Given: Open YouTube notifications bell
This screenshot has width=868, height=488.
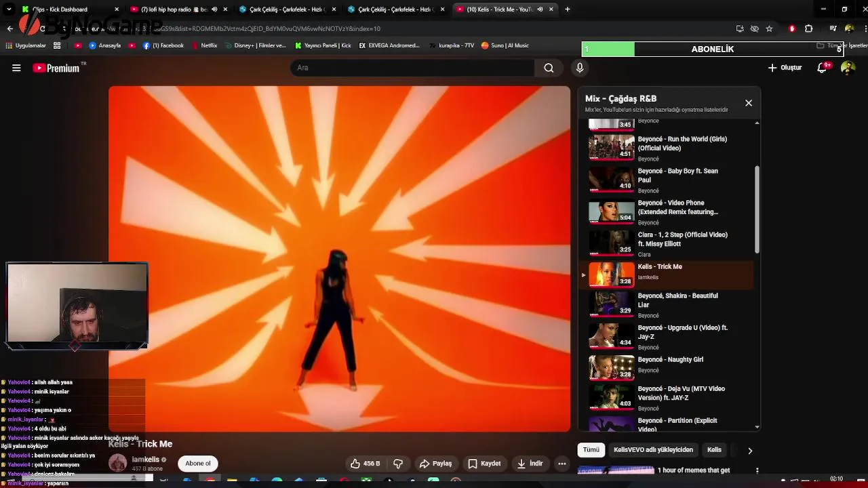Looking at the screenshot, I should point(823,68).
